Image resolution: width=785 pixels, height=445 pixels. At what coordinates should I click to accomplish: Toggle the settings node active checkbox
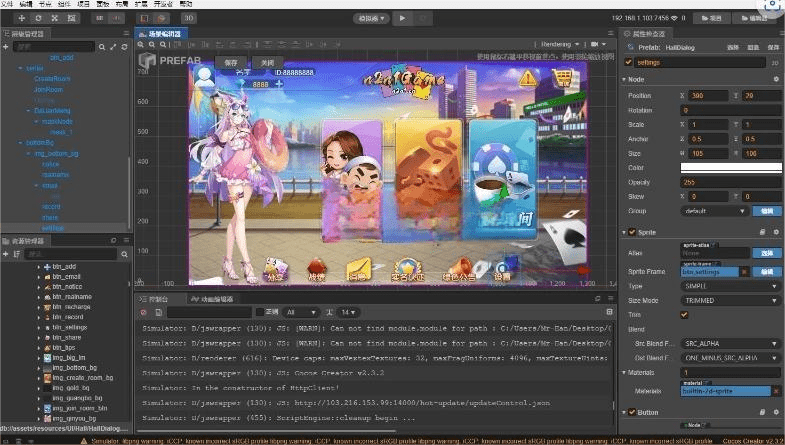point(628,63)
